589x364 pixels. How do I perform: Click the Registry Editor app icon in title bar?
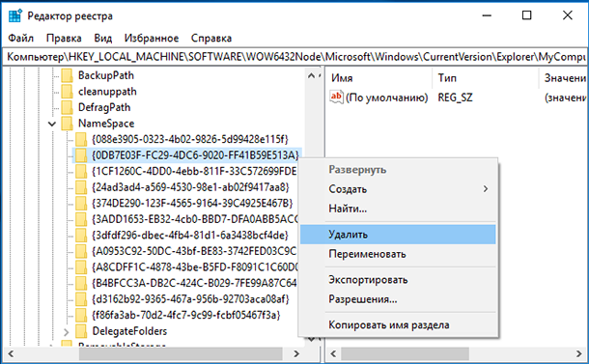(x=15, y=16)
